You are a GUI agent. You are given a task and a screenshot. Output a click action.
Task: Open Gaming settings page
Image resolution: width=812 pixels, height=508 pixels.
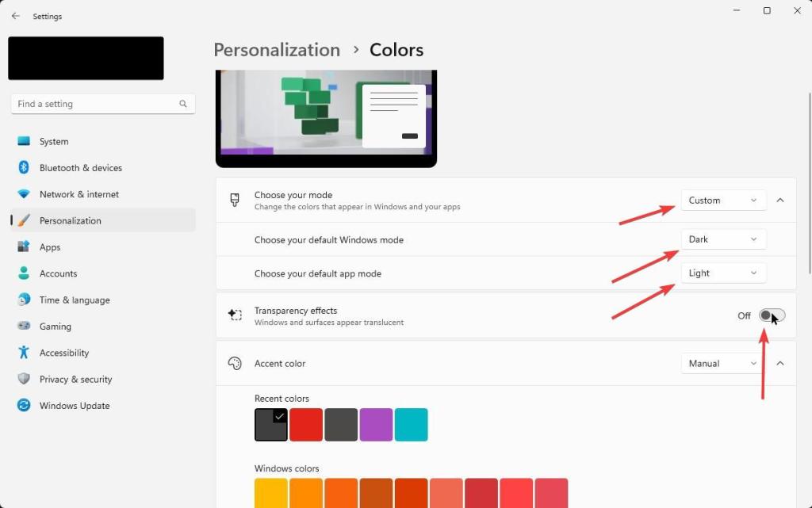(103, 326)
